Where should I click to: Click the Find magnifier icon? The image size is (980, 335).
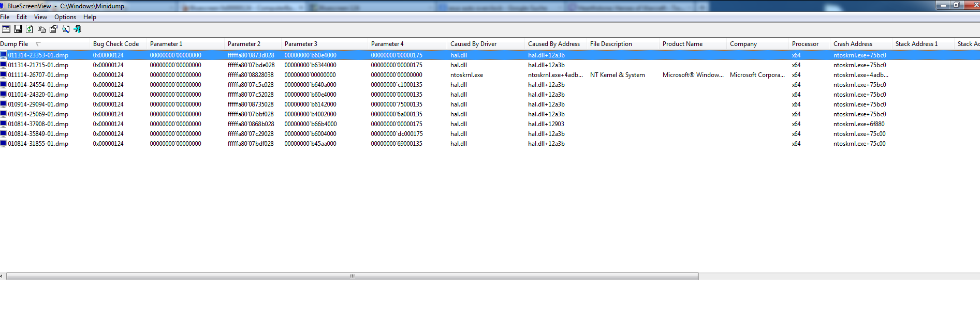(66, 29)
